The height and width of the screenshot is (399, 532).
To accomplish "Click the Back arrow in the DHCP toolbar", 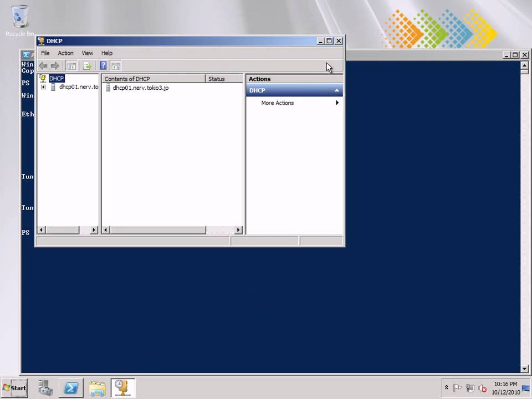I will coord(43,65).
